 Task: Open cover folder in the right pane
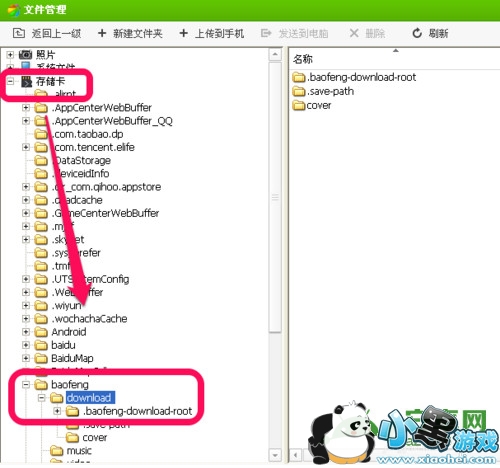tap(312, 105)
